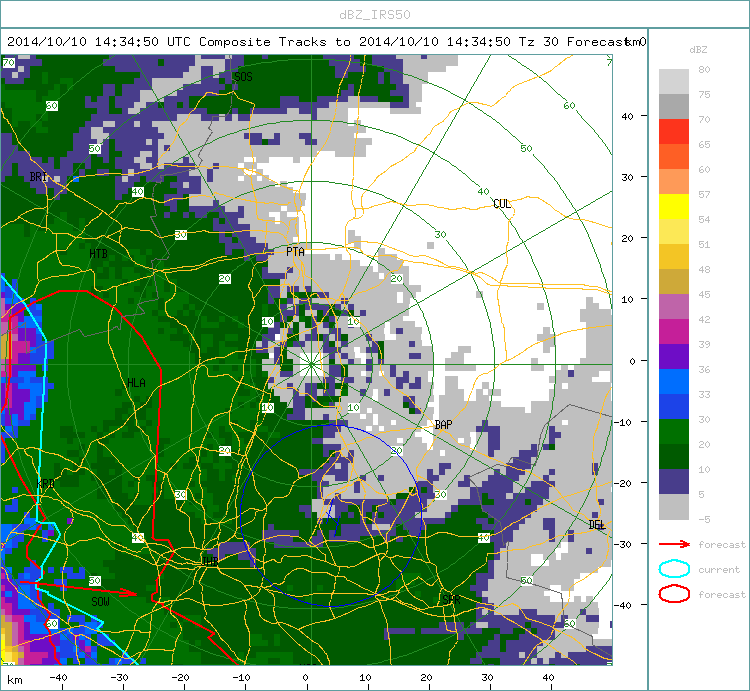The width and height of the screenshot is (750, 691).
Task: Click the DEL station label
Action: [596, 525]
